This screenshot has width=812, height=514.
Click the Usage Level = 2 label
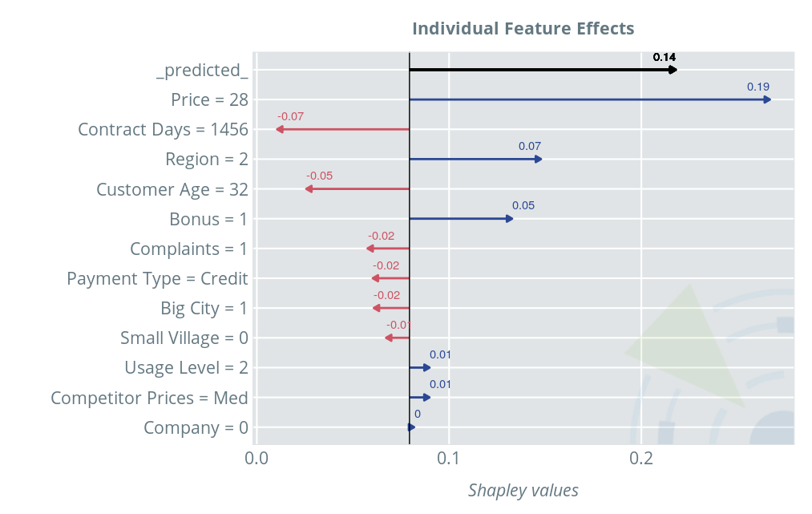(186, 368)
